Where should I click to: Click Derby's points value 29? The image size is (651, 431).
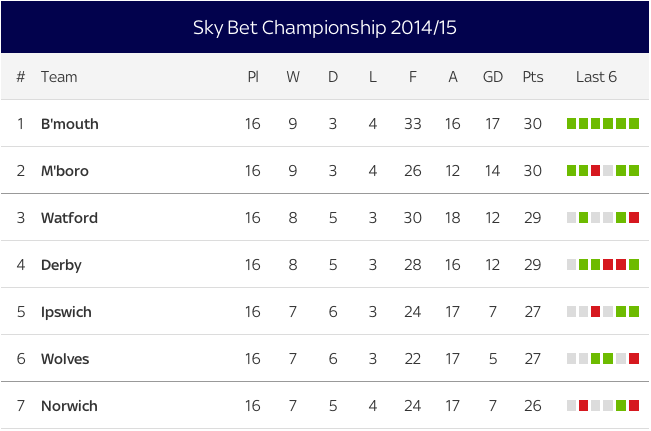point(532,265)
